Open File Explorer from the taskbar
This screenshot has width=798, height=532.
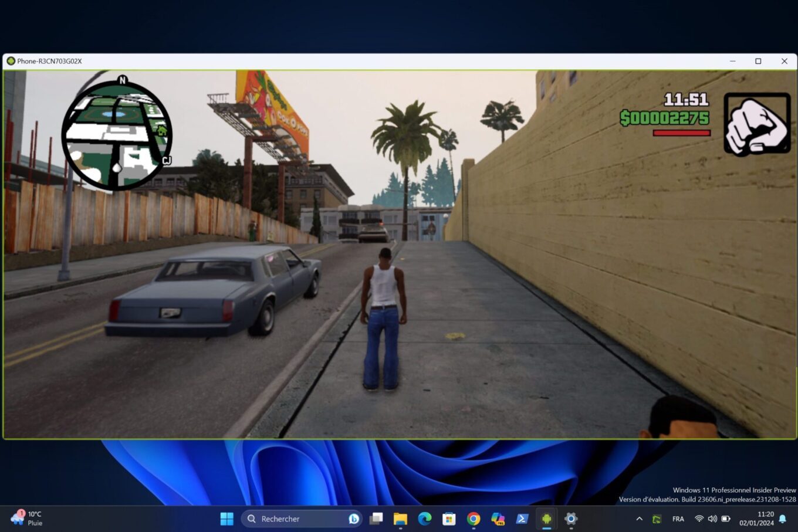click(x=400, y=519)
